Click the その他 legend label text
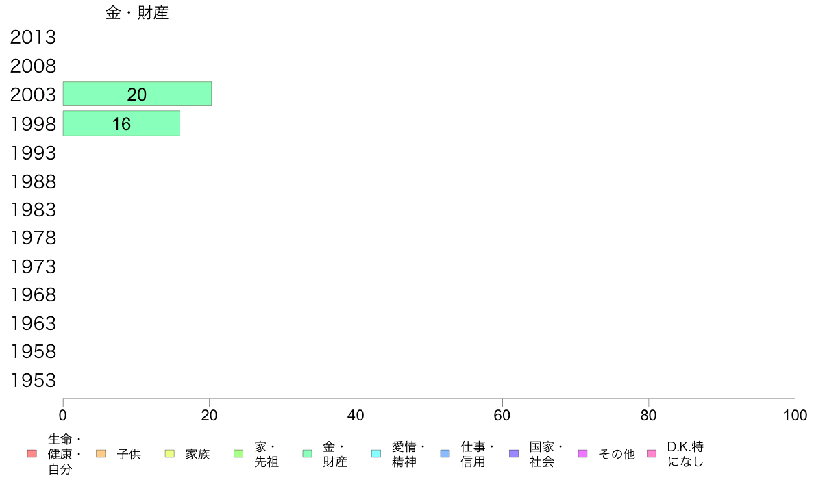 tap(617, 454)
